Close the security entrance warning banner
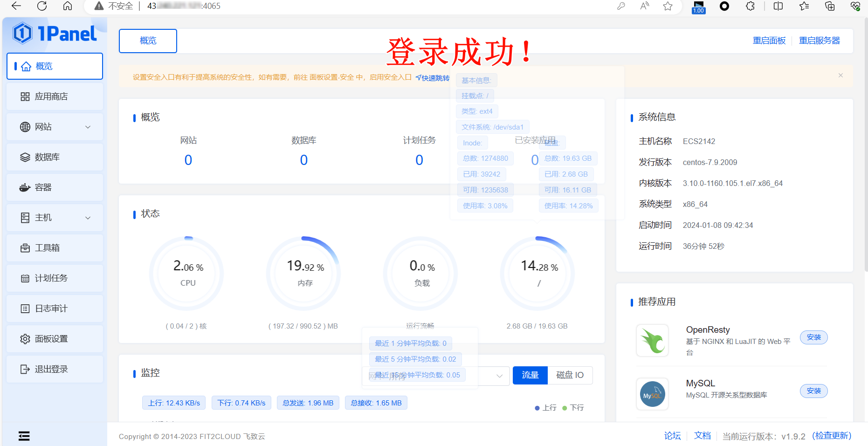The height and width of the screenshot is (446, 868). [840, 75]
